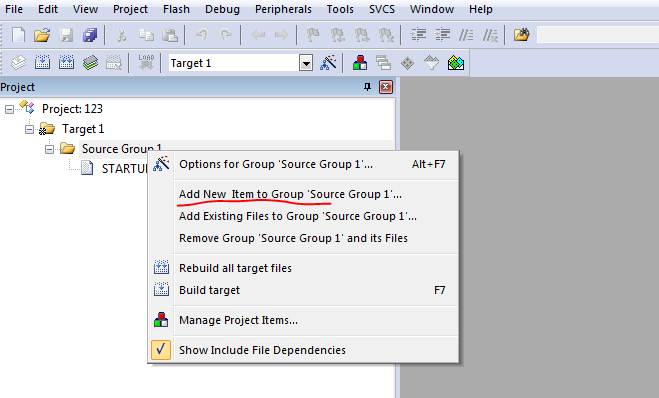The image size is (659, 398).
Task: Click the Undo arrow icon
Action: pos(202,35)
